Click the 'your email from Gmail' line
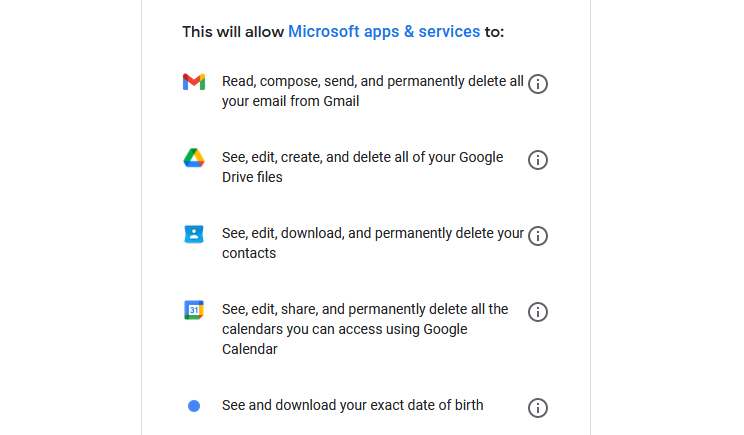This screenshot has height=435, width=744. click(290, 101)
